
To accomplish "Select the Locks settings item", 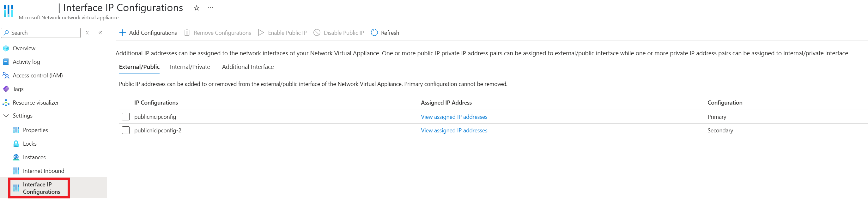I will 30,144.
